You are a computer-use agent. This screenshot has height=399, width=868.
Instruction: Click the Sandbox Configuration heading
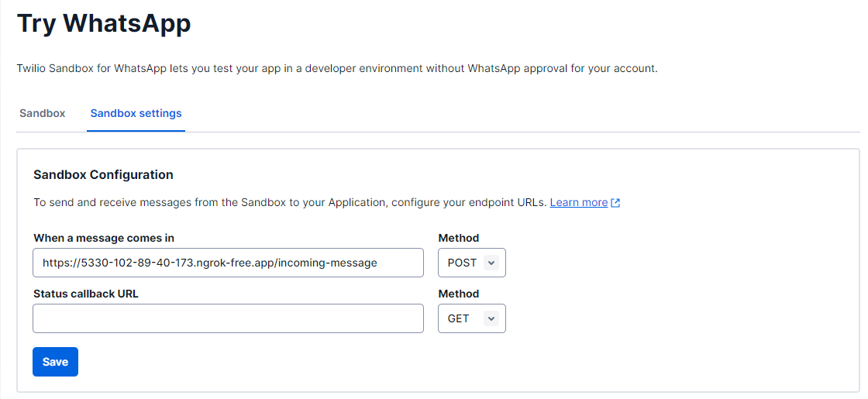pyautogui.click(x=104, y=175)
